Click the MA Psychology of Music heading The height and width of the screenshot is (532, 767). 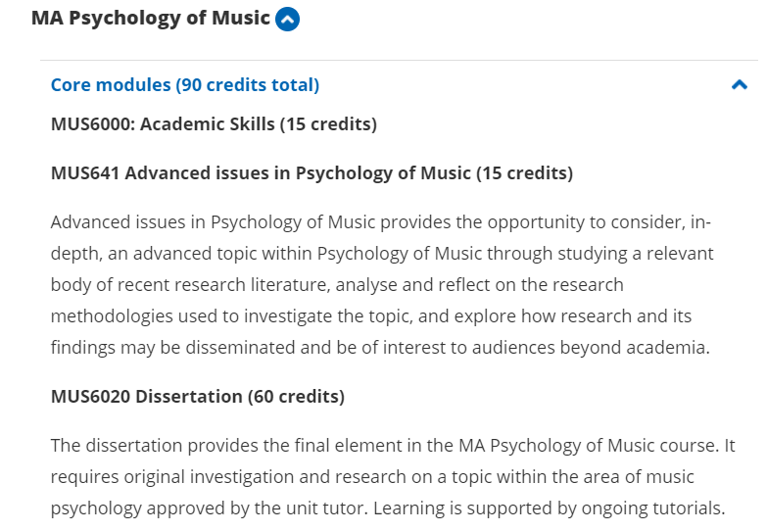150,18
